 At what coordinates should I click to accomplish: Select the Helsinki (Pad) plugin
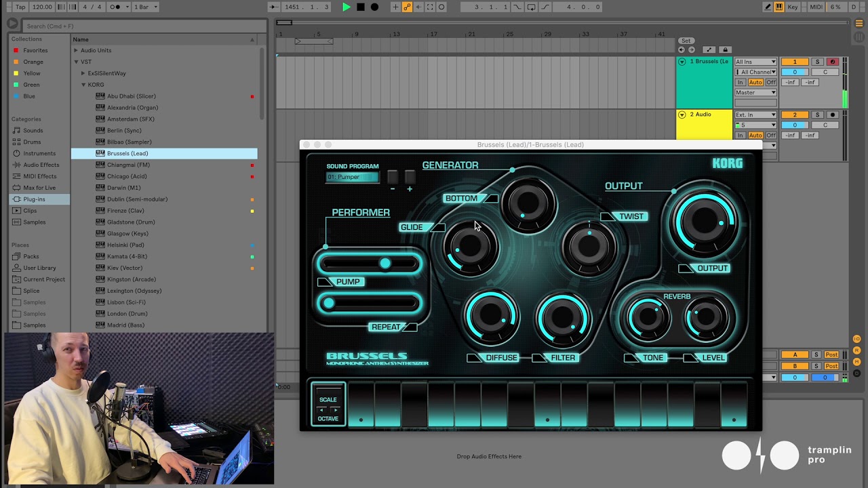click(164, 245)
